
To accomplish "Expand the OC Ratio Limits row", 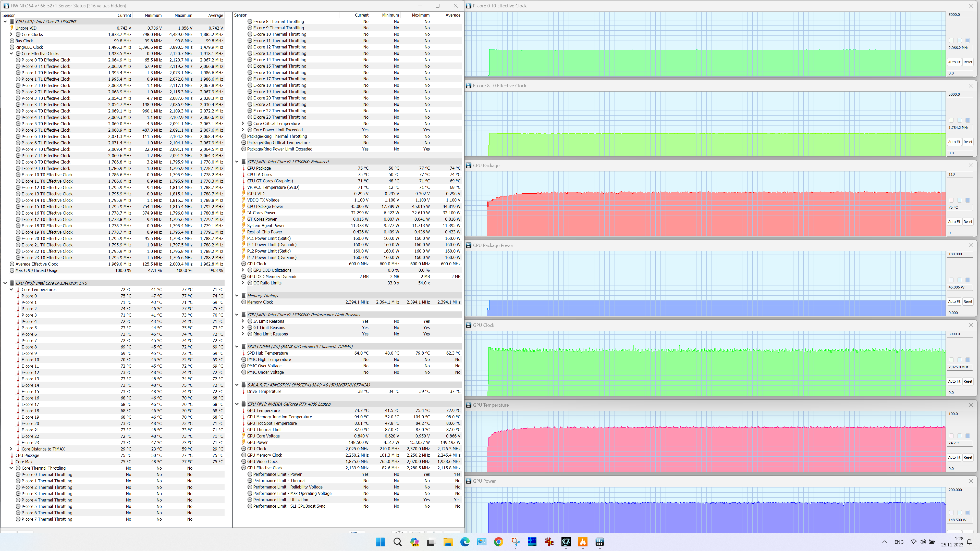I will pyautogui.click(x=243, y=283).
